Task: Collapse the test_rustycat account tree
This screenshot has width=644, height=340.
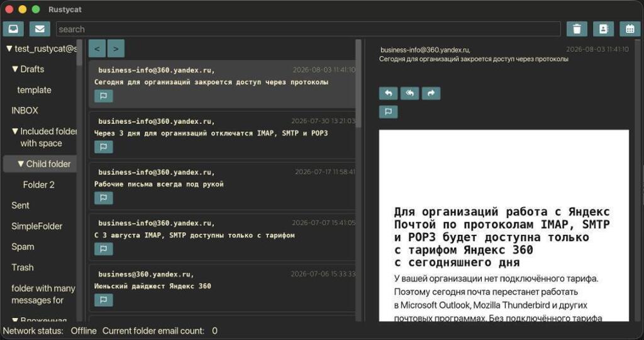Action: click(9, 48)
